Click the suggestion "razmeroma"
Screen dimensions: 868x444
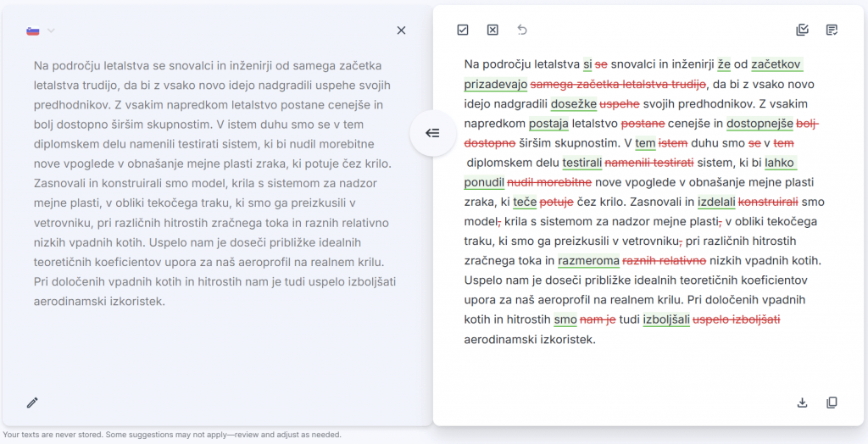[x=588, y=261]
